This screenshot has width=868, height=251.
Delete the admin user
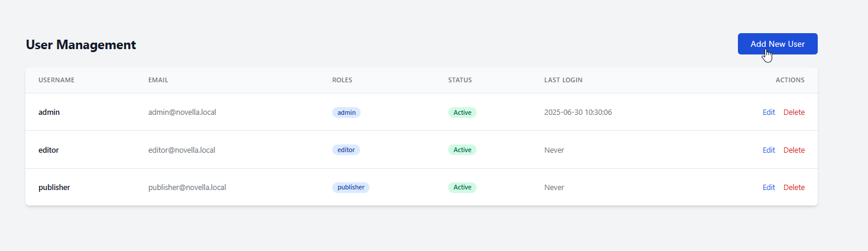(x=793, y=112)
